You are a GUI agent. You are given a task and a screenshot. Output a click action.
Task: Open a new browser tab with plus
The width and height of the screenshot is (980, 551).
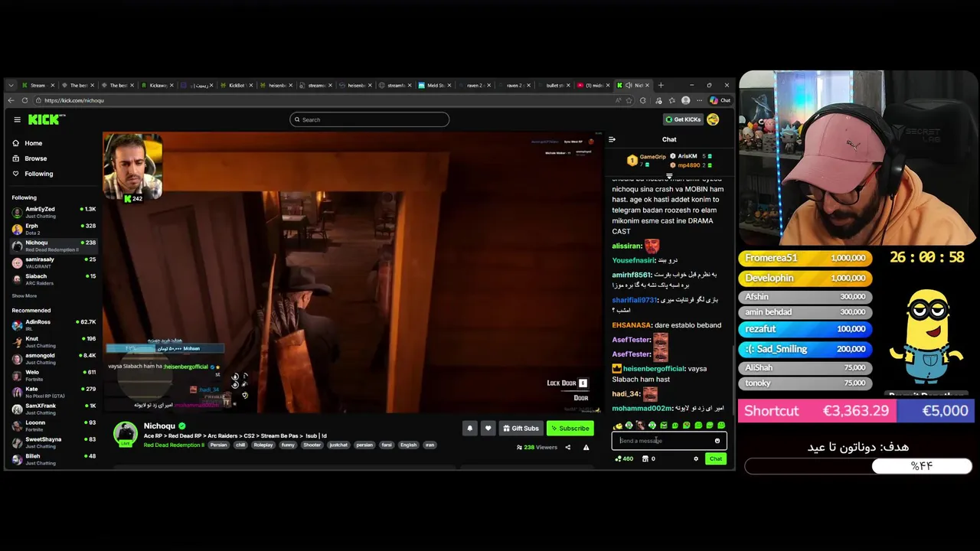pyautogui.click(x=661, y=85)
